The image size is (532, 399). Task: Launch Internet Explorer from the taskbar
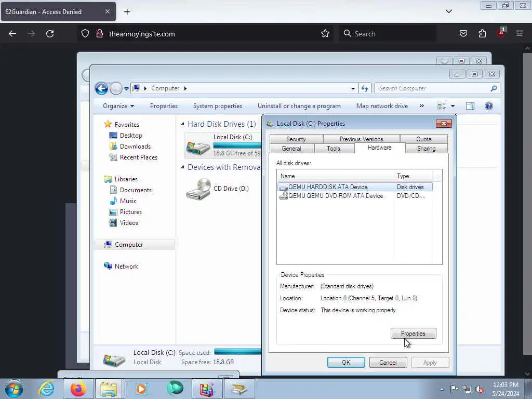[x=46, y=389]
